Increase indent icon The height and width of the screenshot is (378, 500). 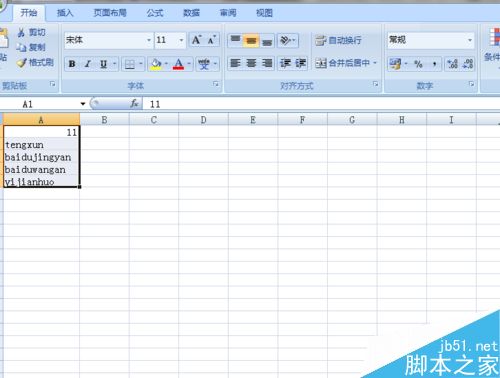300,63
